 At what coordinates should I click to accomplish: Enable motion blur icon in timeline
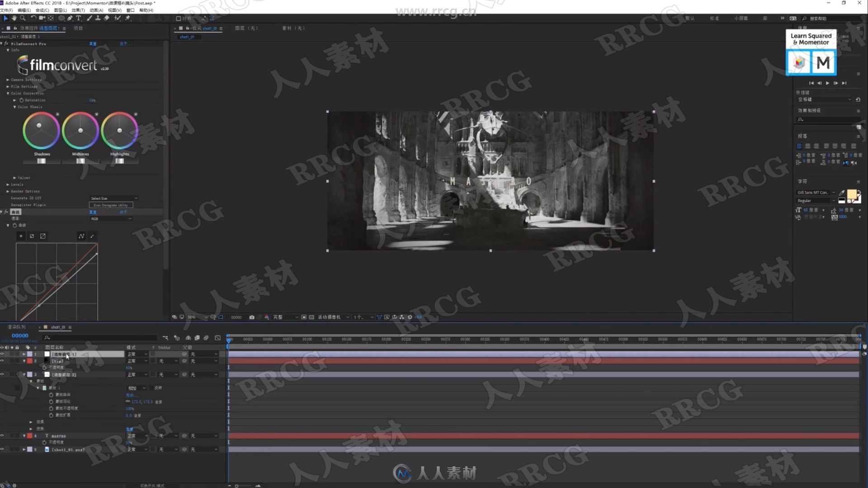click(206, 338)
